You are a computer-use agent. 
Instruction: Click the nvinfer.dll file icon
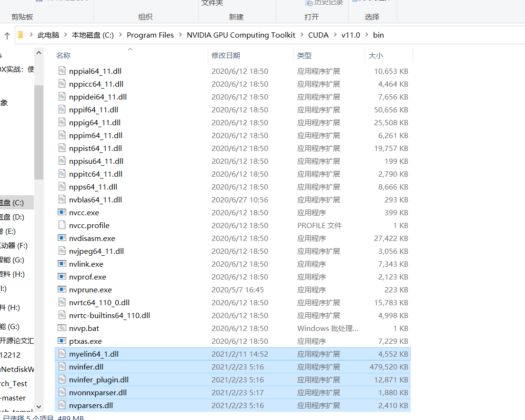(62, 367)
